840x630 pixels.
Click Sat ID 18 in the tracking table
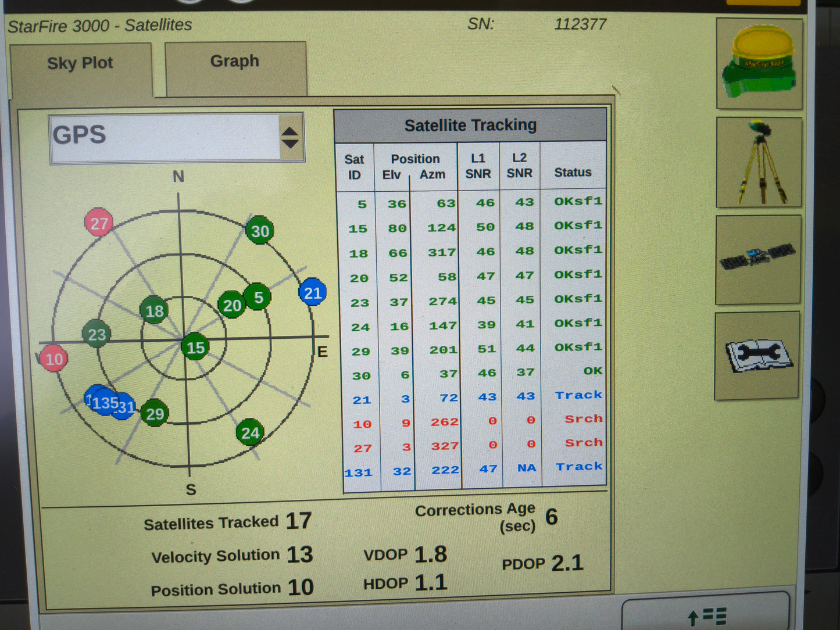359,253
